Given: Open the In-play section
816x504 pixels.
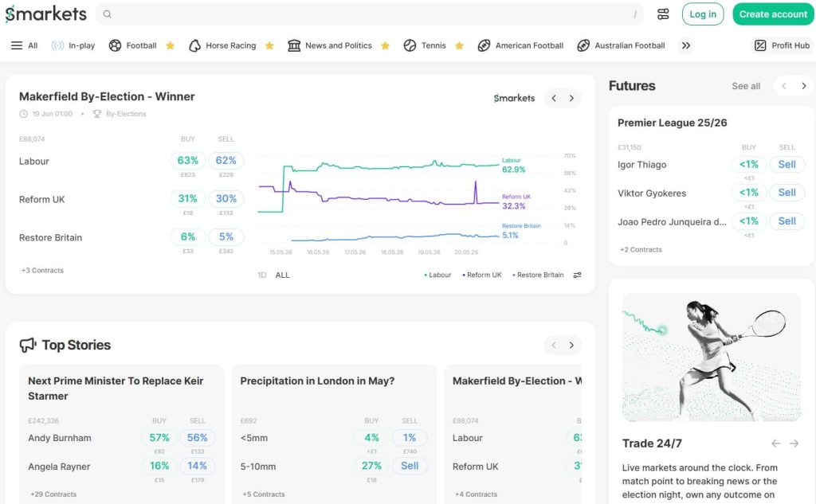Looking at the screenshot, I should [73, 45].
